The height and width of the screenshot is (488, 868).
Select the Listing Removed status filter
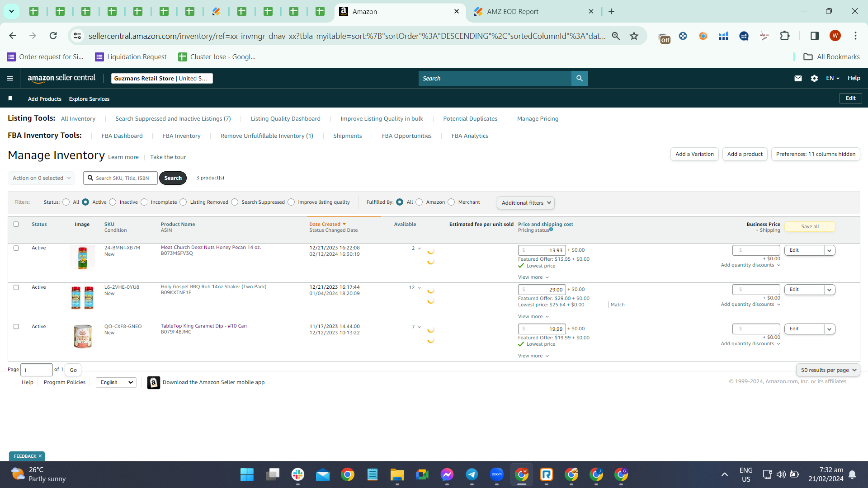[183, 202]
